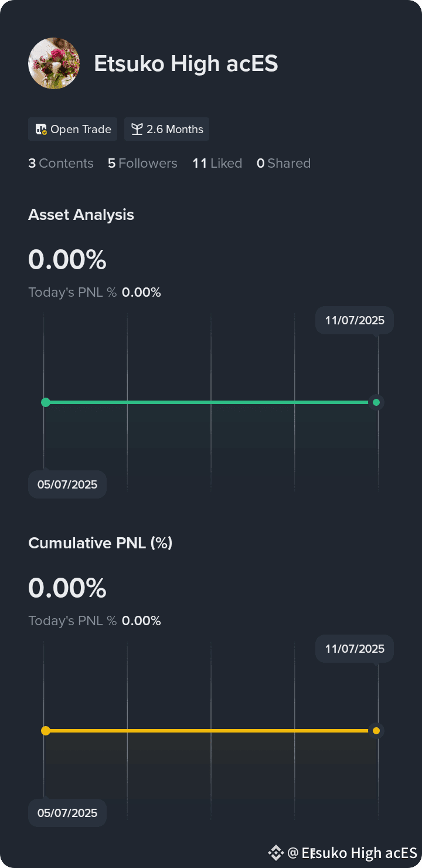Open the 11 Liked count
The height and width of the screenshot is (868, 422).
point(217,164)
